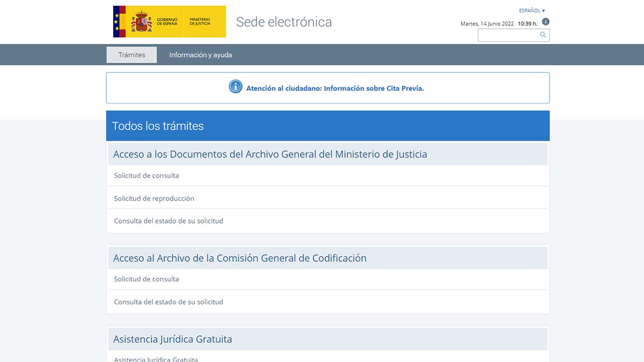Open the Información y ayuda section
Viewport: 644px width, 362px height.
[x=200, y=54]
